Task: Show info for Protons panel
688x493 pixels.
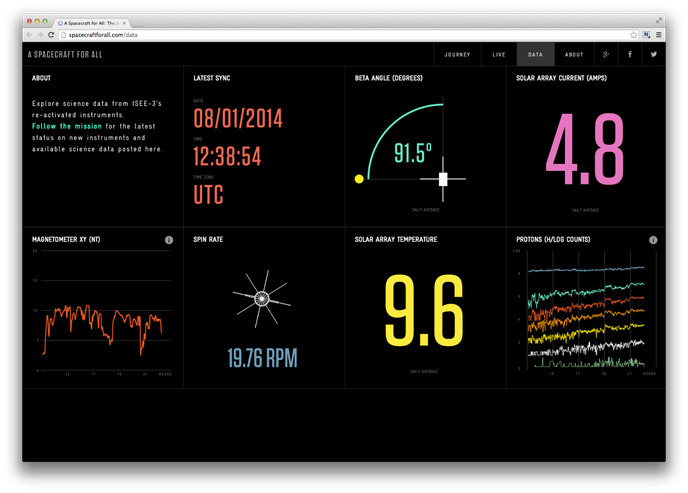Action: 653,240
